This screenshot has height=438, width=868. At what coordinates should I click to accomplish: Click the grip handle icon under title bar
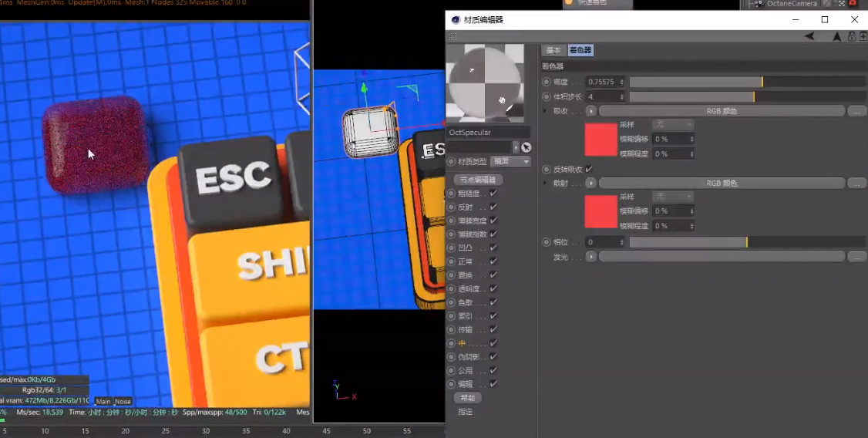coord(453,35)
